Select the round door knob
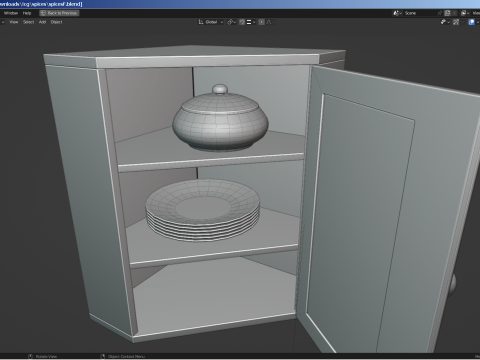 (x=452, y=284)
